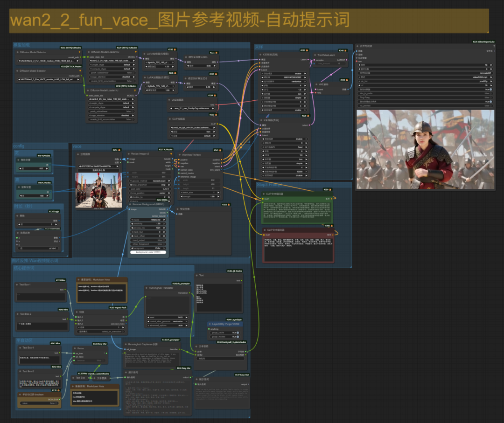Click the Step3 Prompt group title
Screen dimensions: 504x423
[269, 185]
